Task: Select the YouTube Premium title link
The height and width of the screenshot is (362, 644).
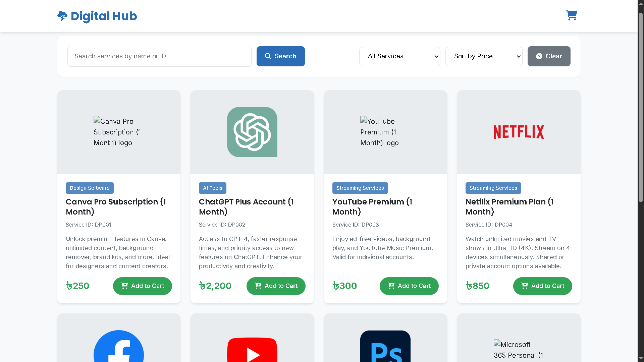Action: [x=372, y=206]
